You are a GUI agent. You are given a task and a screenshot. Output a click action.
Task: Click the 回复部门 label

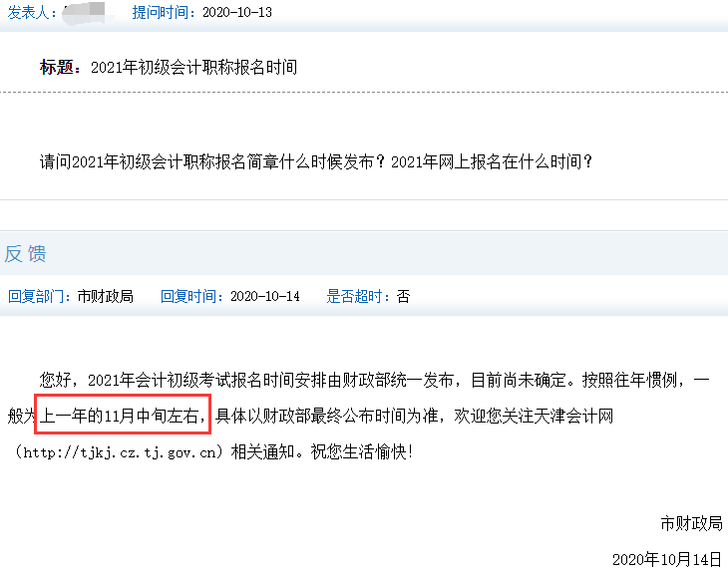pyautogui.click(x=40, y=296)
